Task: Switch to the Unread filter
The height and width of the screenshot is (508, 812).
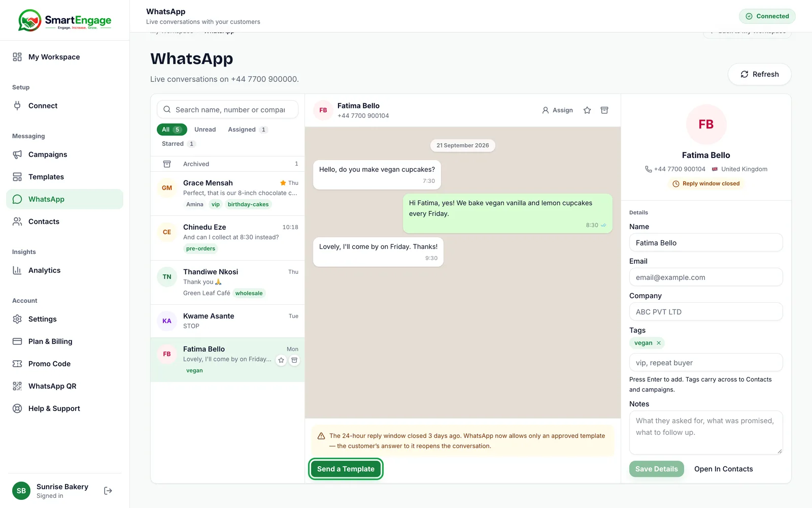Action: pos(205,130)
